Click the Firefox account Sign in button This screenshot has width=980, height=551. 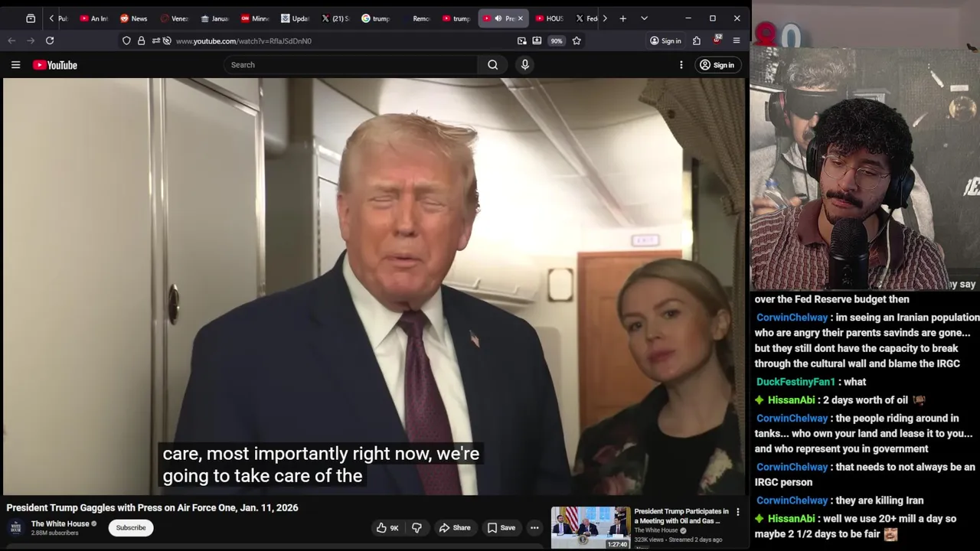(665, 41)
